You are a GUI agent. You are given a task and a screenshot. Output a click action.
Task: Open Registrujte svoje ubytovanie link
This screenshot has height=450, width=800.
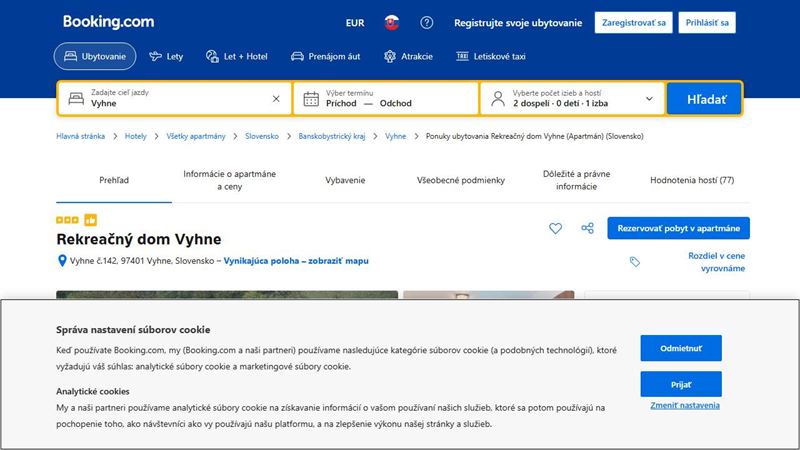518,23
